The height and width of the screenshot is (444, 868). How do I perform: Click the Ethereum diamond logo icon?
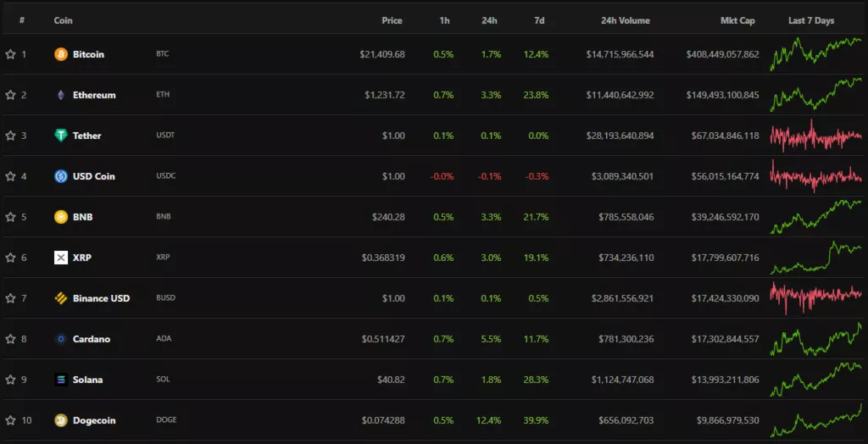click(x=61, y=95)
